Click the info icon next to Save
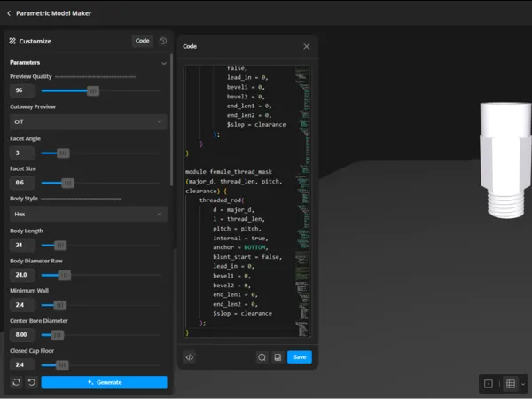The width and height of the screenshot is (532, 399). click(x=262, y=357)
